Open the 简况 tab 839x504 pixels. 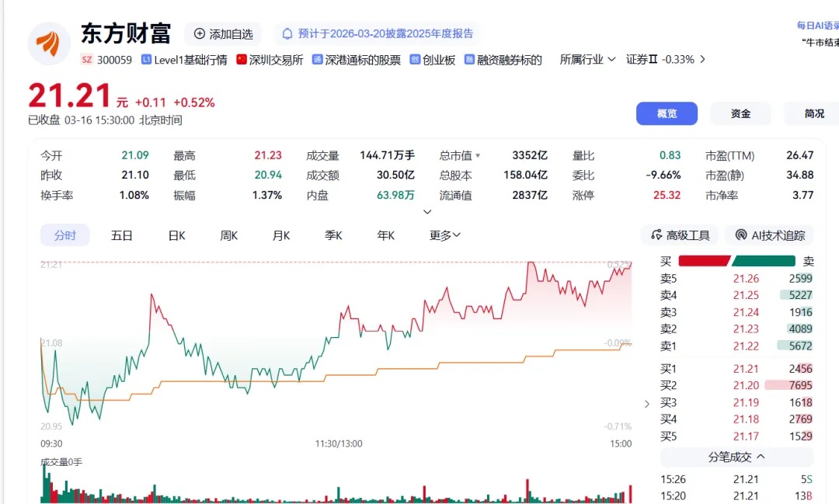[x=814, y=113]
